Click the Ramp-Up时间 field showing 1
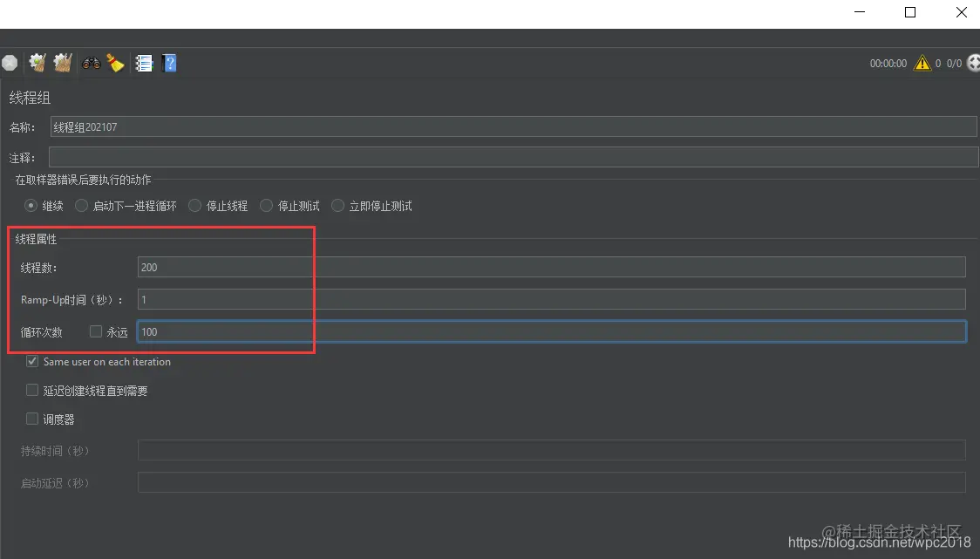The width and height of the screenshot is (980, 559). pos(551,299)
